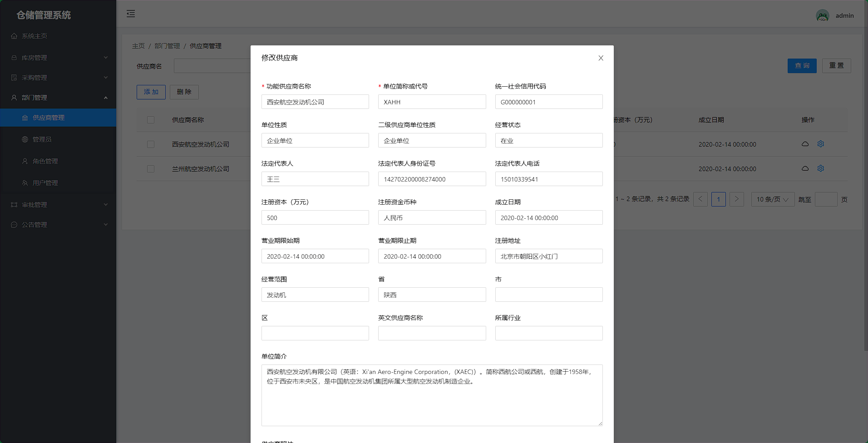
Task: Click the 经营范围 field showing 发动机
Action: [315, 295]
